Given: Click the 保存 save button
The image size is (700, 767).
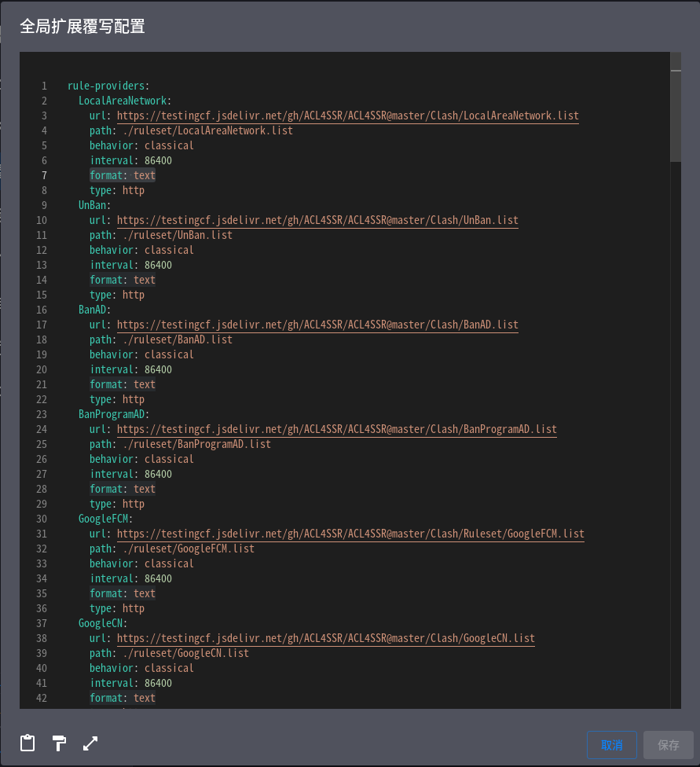Looking at the screenshot, I should click(669, 745).
